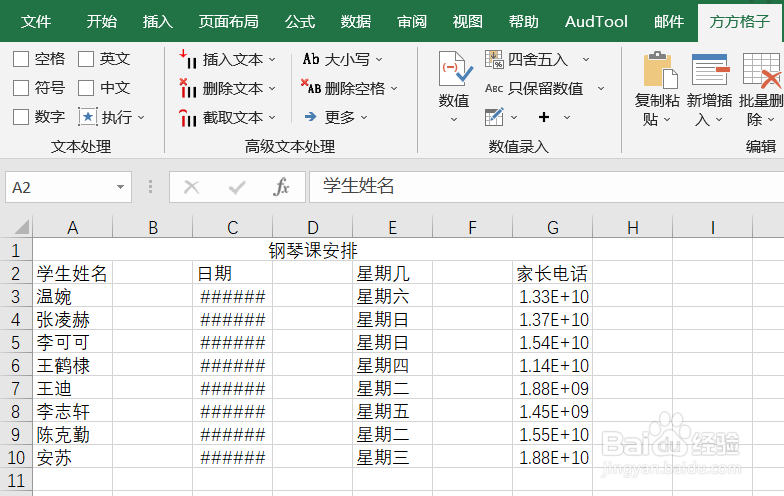
Task: Open the 帮助 tab
Action: click(524, 22)
